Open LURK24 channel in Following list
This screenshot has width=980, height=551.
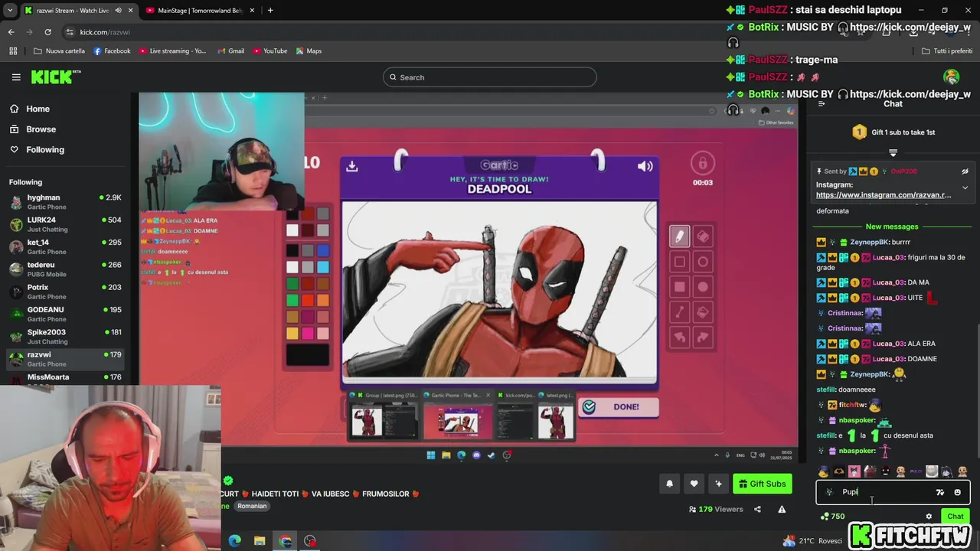point(65,224)
